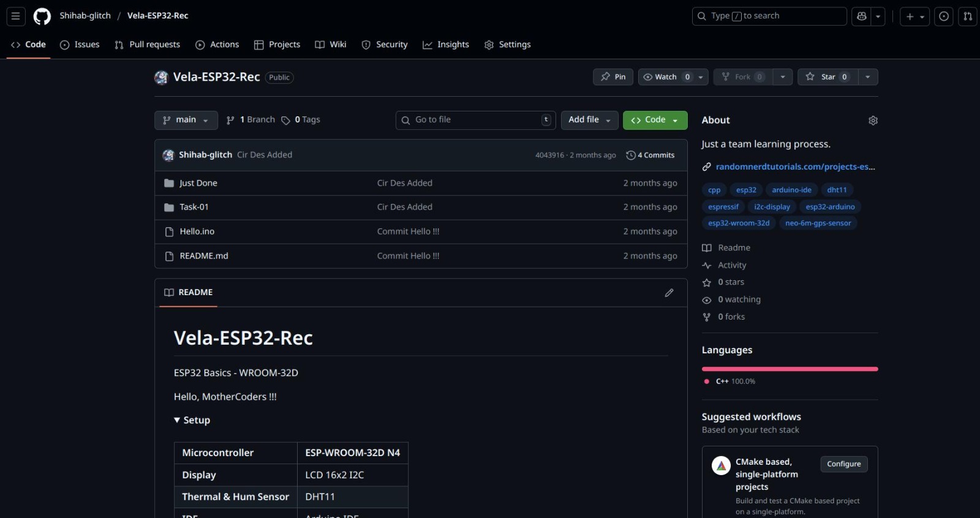The width and height of the screenshot is (980, 518).
Task: Click the README.md file icon
Action: point(169,256)
